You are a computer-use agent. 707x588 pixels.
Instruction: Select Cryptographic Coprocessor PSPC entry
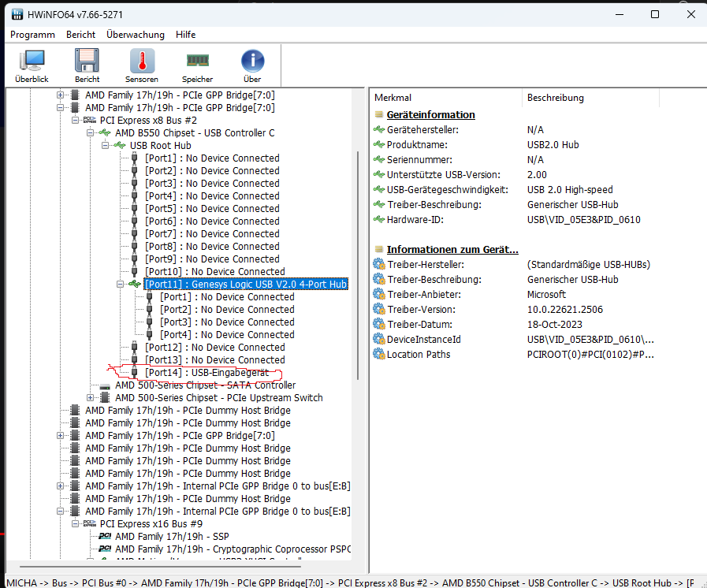point(233,549)
